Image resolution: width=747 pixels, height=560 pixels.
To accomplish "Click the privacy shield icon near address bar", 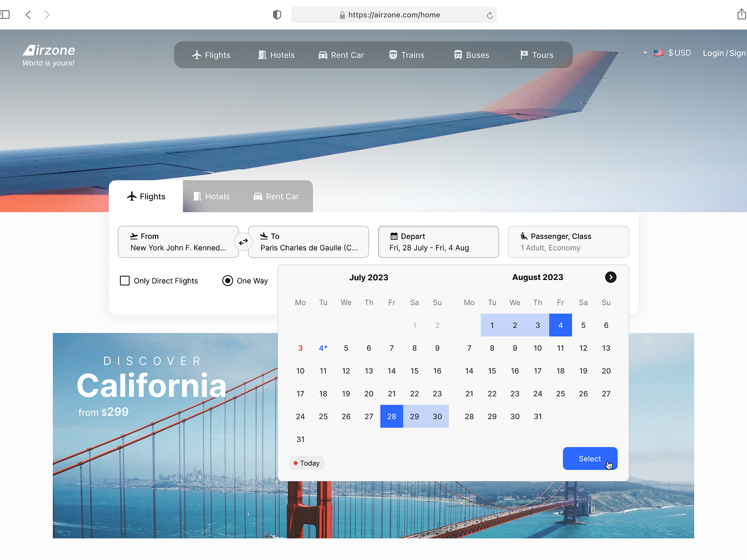I will (x=277, y=14).
